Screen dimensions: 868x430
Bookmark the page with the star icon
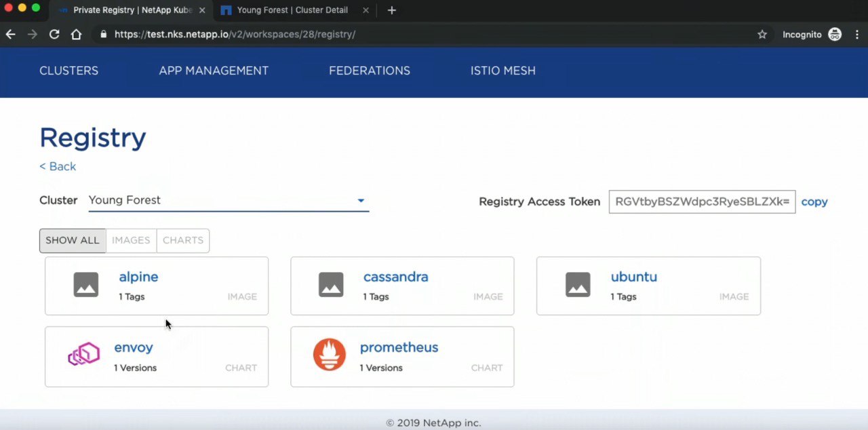pos(762,34)
